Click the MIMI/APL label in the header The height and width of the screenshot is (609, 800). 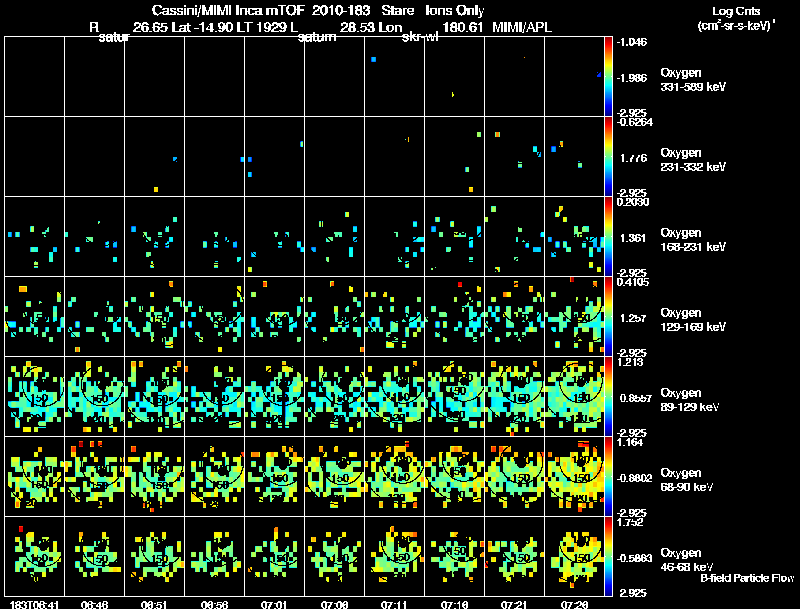pos(520,29)
